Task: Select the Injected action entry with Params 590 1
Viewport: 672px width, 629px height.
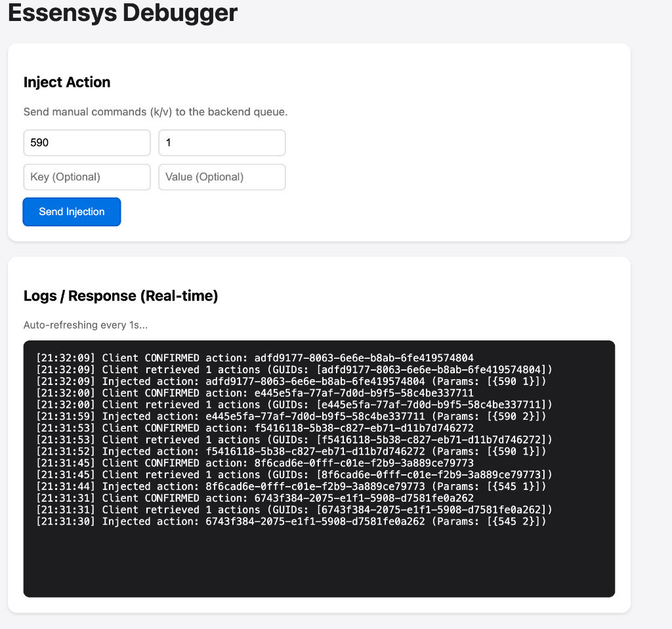Action: pos(293,381)
